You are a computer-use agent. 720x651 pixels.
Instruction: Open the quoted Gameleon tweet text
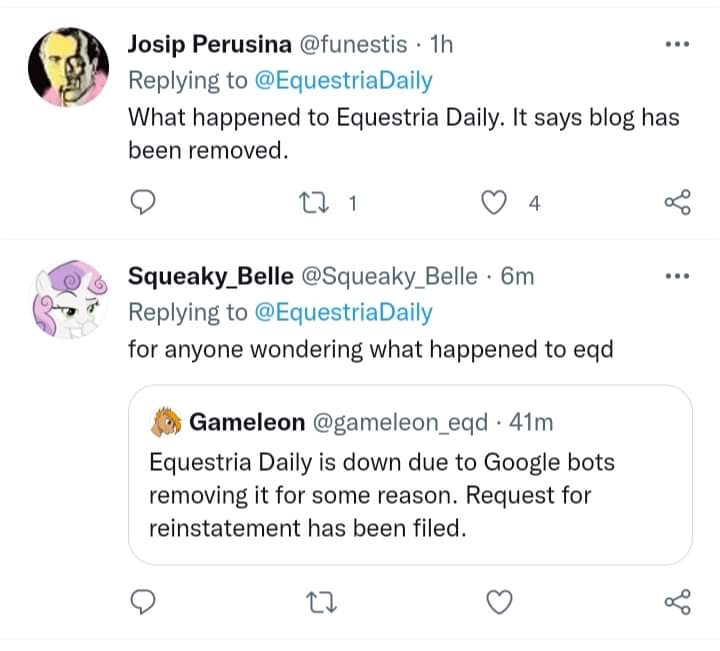point(381,494)
